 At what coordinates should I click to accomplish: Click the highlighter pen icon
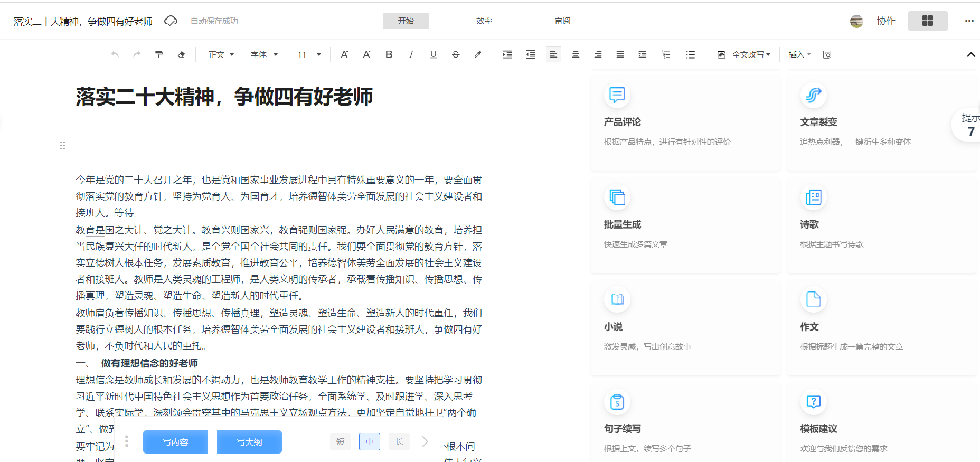point(478,54)
